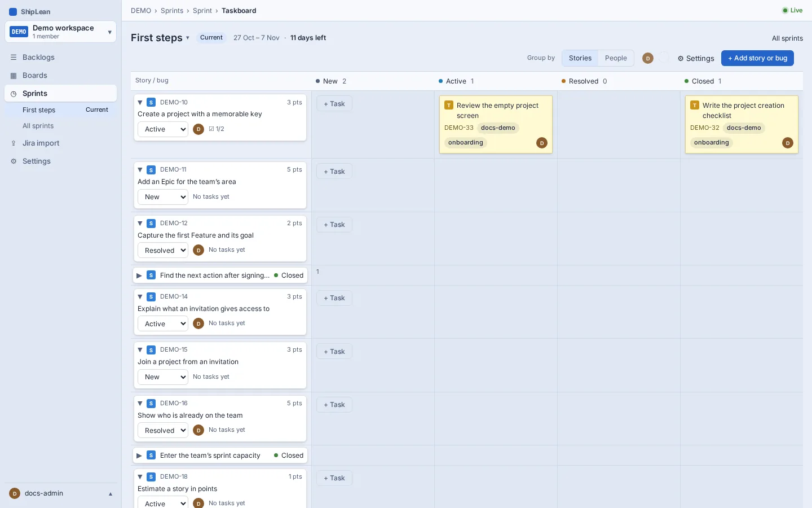812x508 pixels.
Task: Click the D avatar filter in toolbar
Action: [x=648, y=58]
